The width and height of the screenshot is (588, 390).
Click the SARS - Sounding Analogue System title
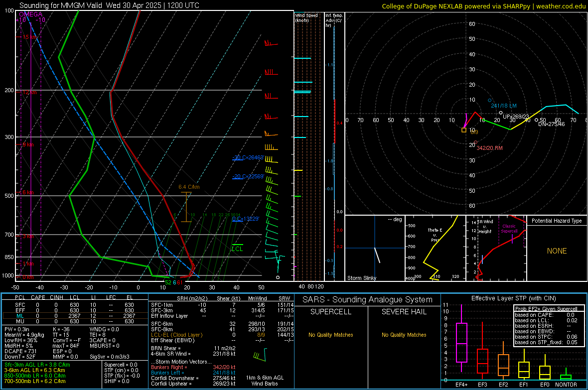367,300
